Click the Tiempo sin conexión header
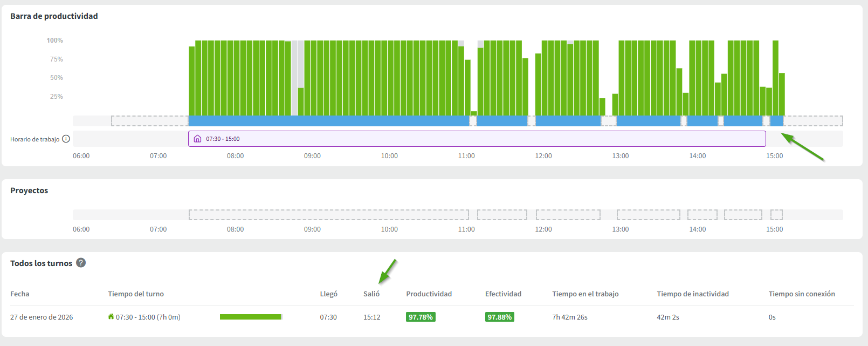868x346 pixels. [x=801, y=294]
